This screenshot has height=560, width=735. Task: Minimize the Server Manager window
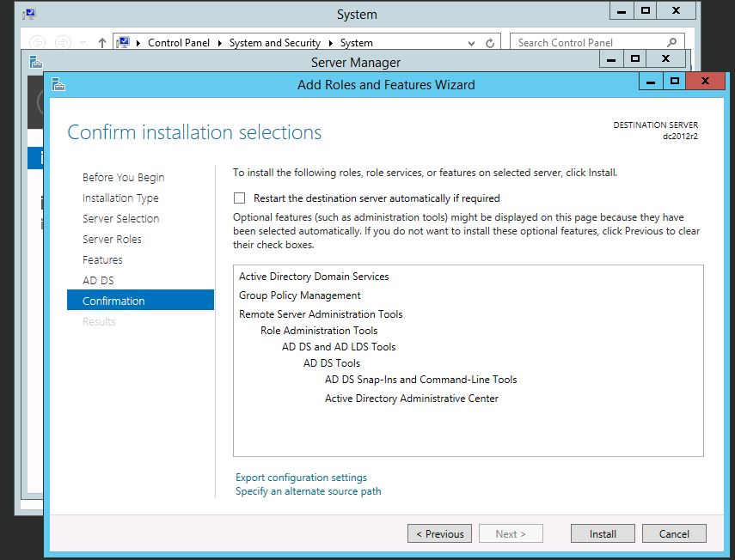(611, 59)
